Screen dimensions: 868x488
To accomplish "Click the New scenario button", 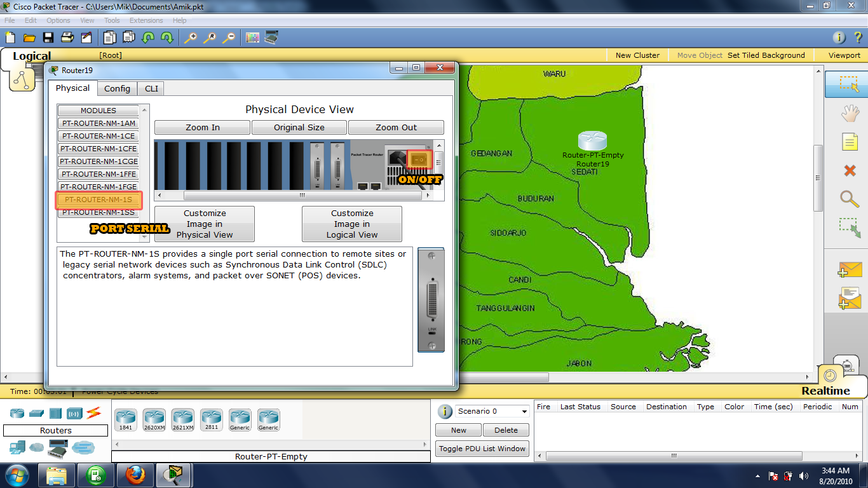I will tap(459, 430).
